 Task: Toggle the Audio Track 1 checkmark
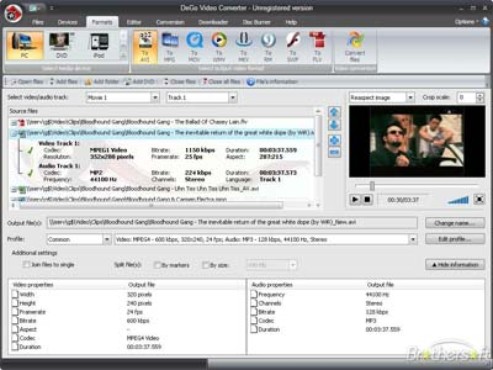pyautogui.click(x=30, y=173)
